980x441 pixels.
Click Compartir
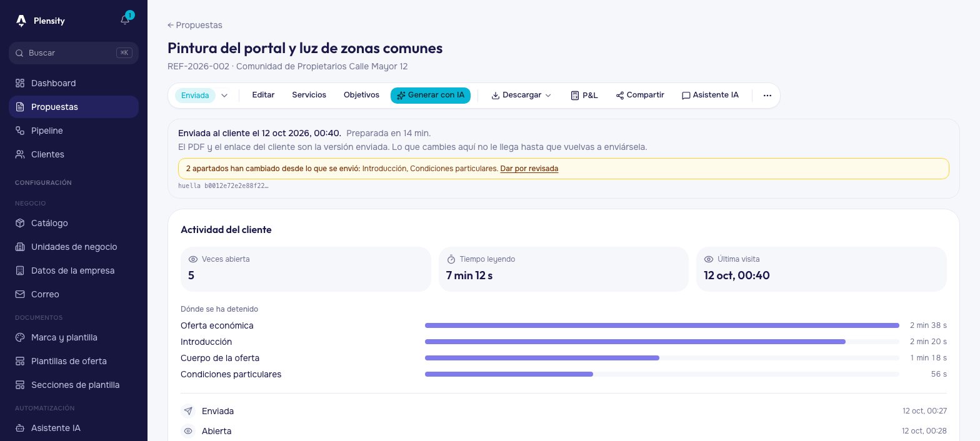640,96
